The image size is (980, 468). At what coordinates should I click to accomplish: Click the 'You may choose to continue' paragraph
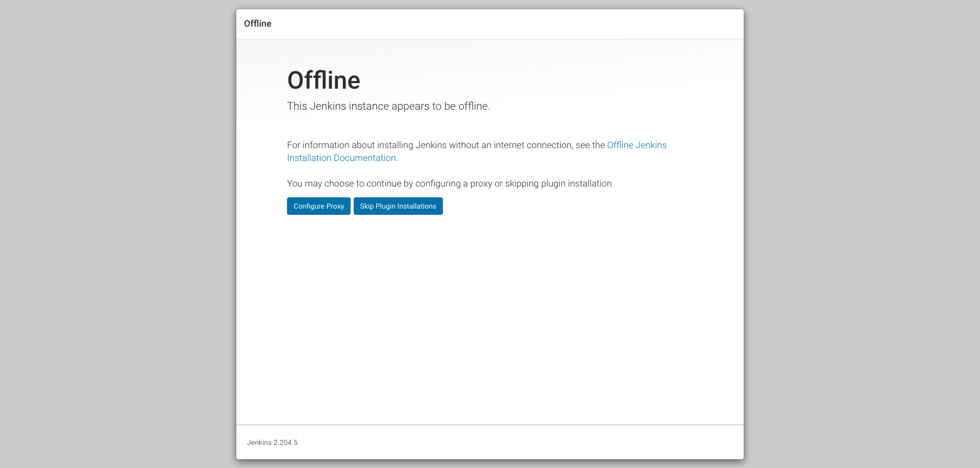coord(450,184)
